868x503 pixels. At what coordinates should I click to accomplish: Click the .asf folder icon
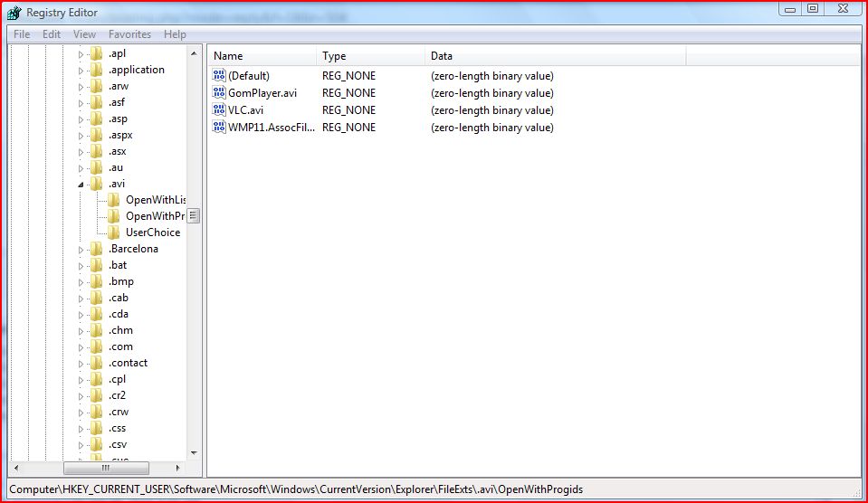click(96, 102)
